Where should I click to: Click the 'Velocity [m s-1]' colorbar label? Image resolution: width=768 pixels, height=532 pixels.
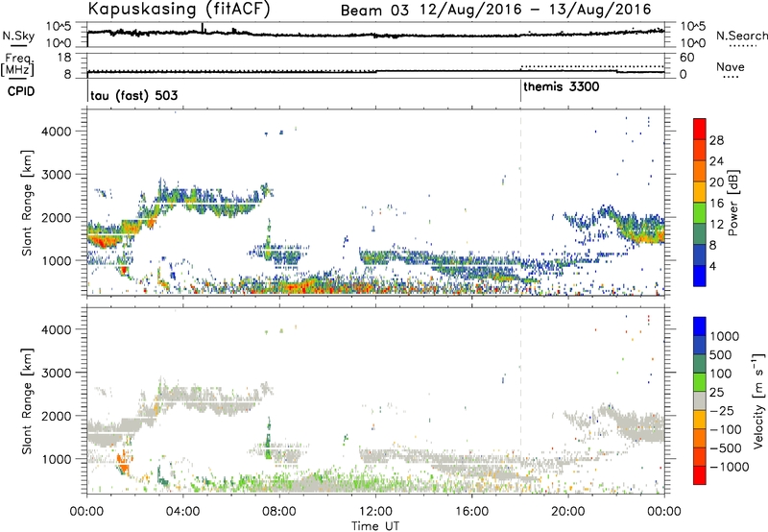pos(758,401)
